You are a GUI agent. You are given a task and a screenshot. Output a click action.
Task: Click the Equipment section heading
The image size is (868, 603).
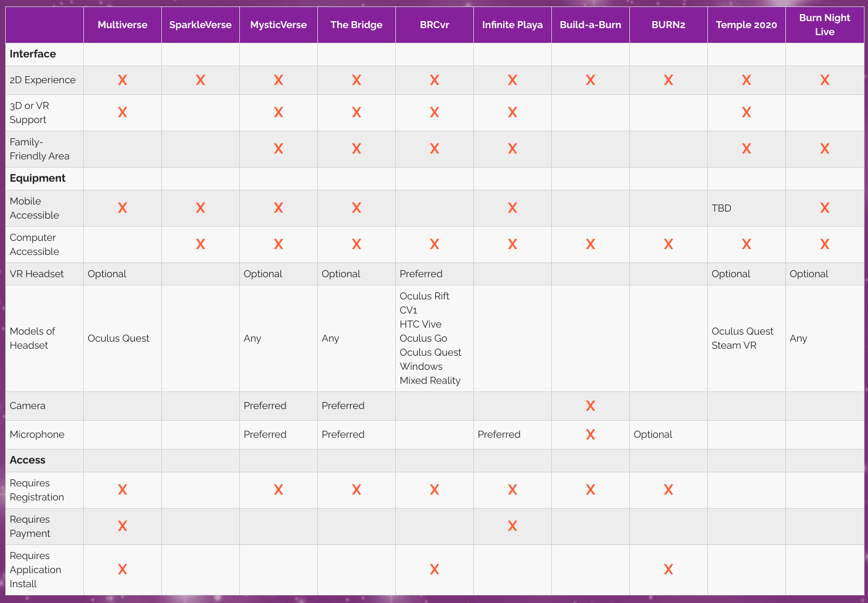click(x=38, y=178)
